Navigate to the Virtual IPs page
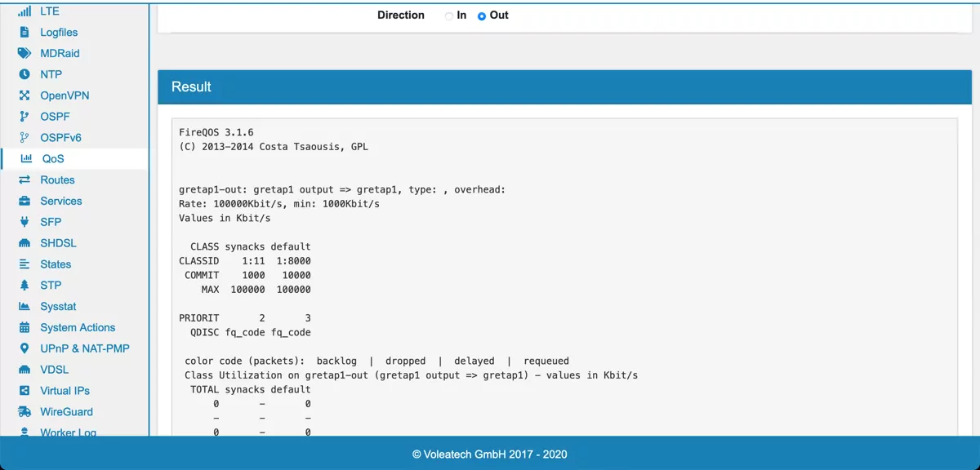Viewport: 980px width, 470px height. click(65, 391)
